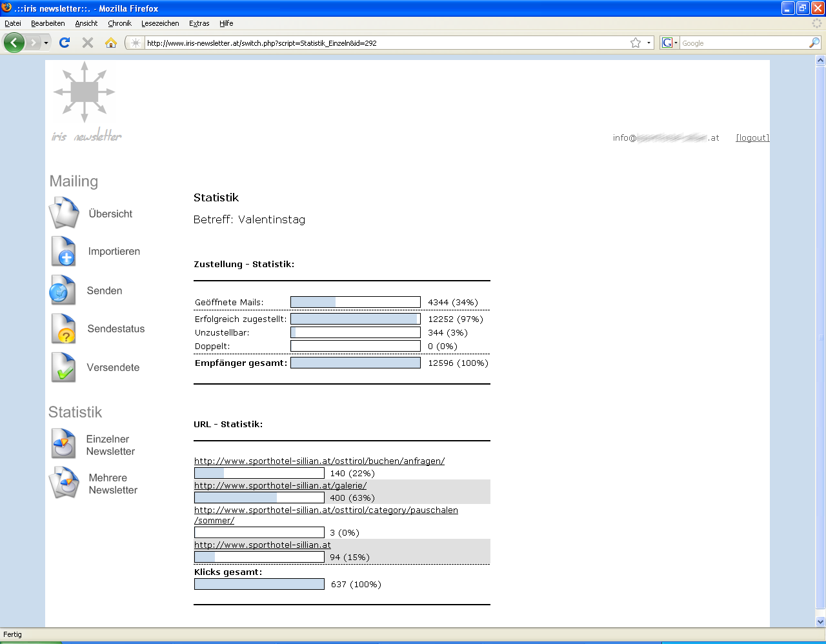Image resolution: width=826 pixels, height=644 pixels.
Task: Click the Senden globe document icon
Action: tap(63, 290)
